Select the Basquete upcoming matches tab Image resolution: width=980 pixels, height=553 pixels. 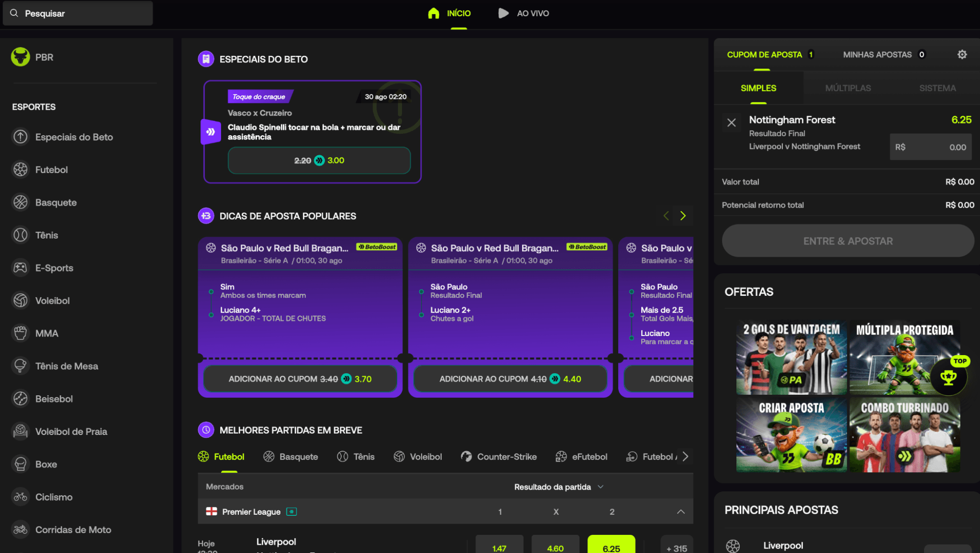pos(291,457)
